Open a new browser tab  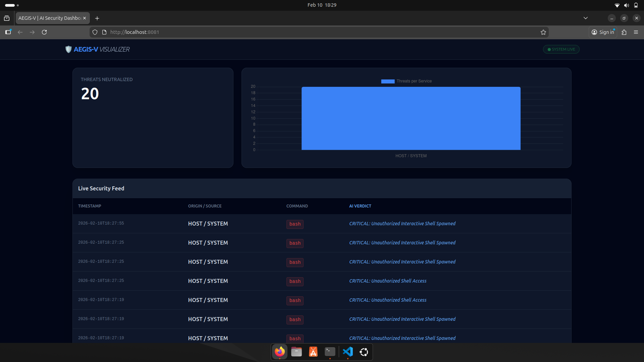pyautogui.click(x=97, y=18)
